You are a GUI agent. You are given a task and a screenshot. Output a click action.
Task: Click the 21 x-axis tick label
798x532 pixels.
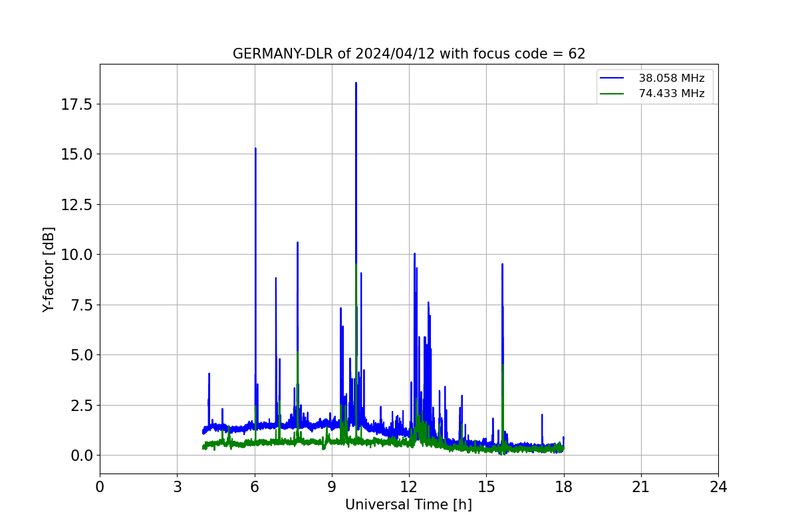tap(641, 487)
